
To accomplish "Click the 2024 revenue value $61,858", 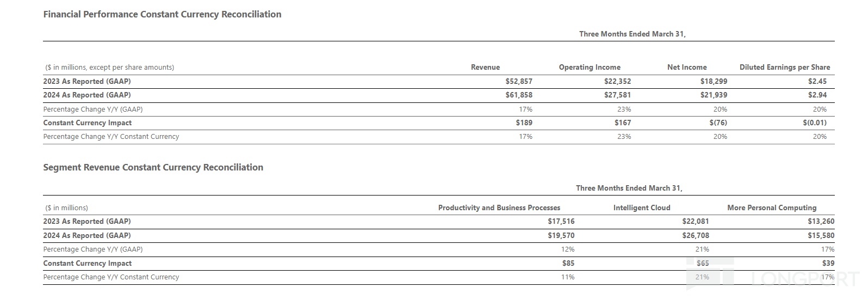I will [x=518, y=95].
